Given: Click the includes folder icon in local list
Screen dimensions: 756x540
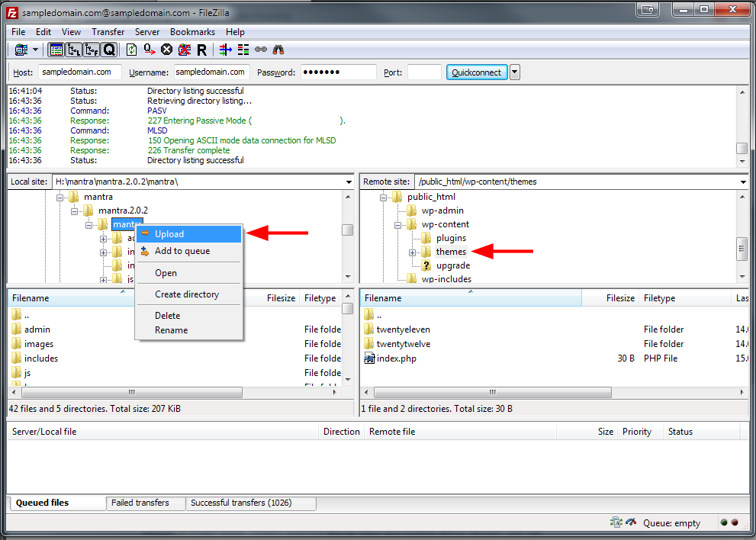Looking at the screenshot, I should click(x=16, y=358).
